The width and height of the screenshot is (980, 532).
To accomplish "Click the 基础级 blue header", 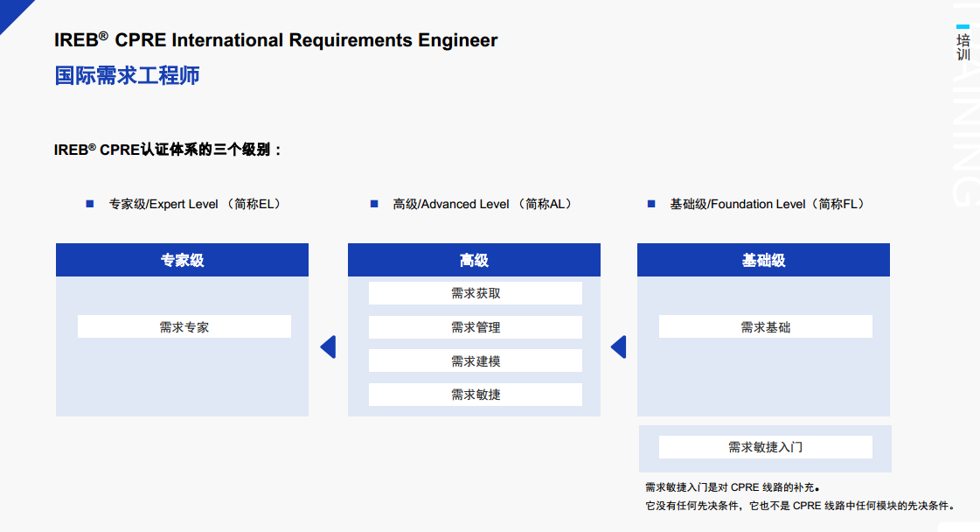I will (x=763, y=260).
